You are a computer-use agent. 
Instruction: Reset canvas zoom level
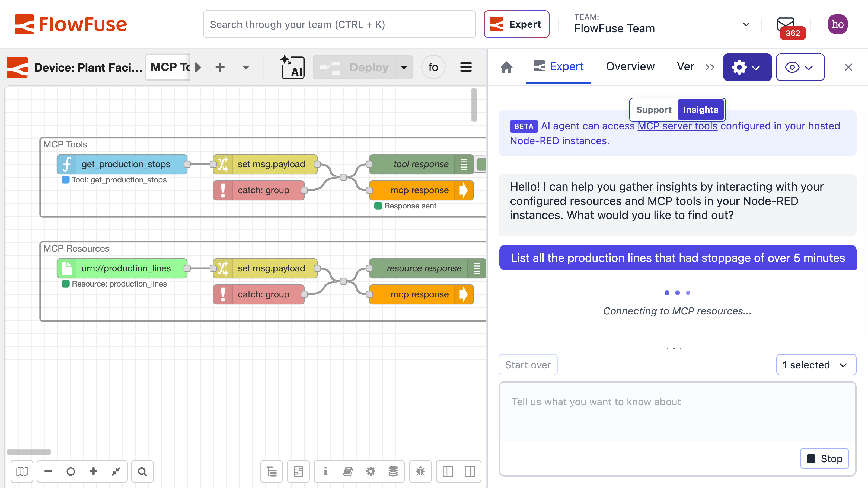click(71, 471)
